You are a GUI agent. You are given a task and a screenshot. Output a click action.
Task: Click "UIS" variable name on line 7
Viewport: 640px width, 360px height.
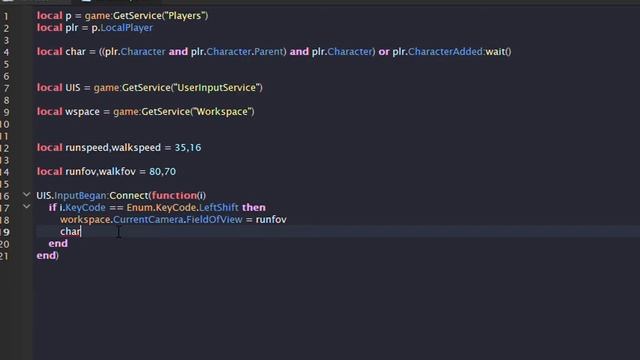pyautogui.click(x=73, y=87)
